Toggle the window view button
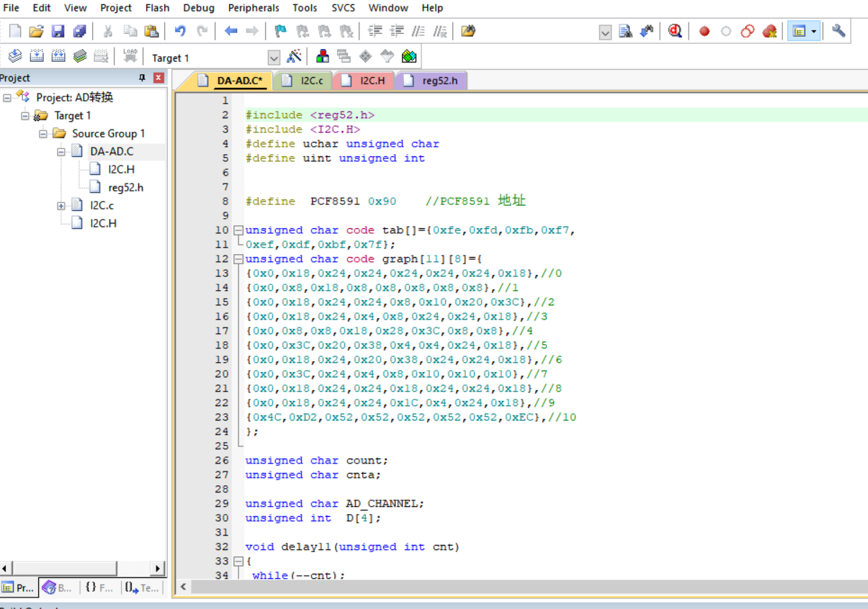Image resolution: width=868 pixels, height=609 pixels. tap(798, 31)
